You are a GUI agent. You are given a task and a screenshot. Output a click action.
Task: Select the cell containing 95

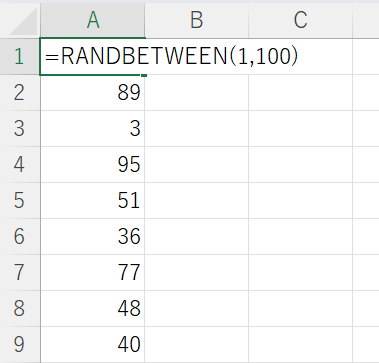[93, 164]
